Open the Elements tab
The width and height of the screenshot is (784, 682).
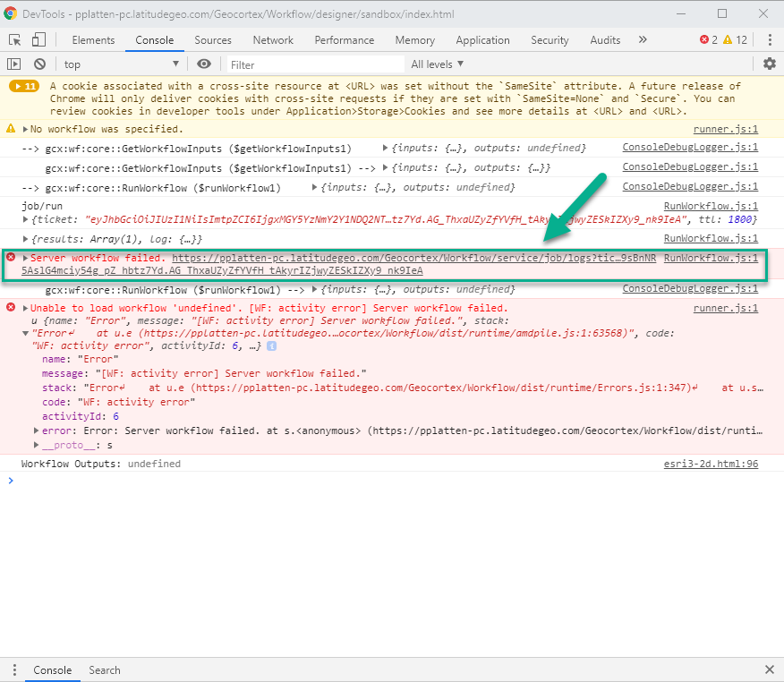(x=93, y=40)
